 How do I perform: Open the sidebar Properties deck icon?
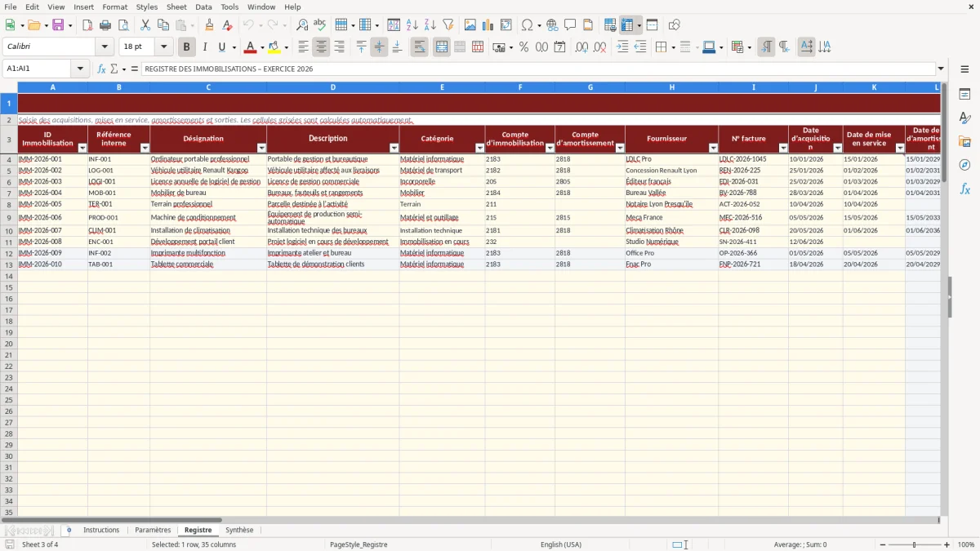964,95
